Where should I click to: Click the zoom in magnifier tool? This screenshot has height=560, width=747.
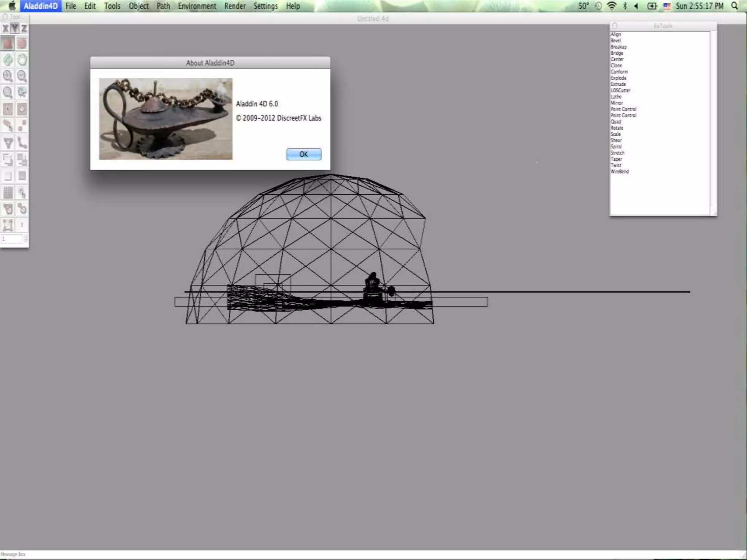[x=8, y=76]
